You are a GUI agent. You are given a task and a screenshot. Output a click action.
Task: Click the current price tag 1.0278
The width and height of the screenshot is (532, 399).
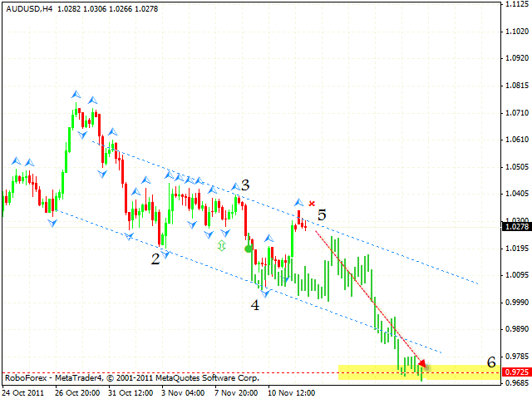(516, 226)
